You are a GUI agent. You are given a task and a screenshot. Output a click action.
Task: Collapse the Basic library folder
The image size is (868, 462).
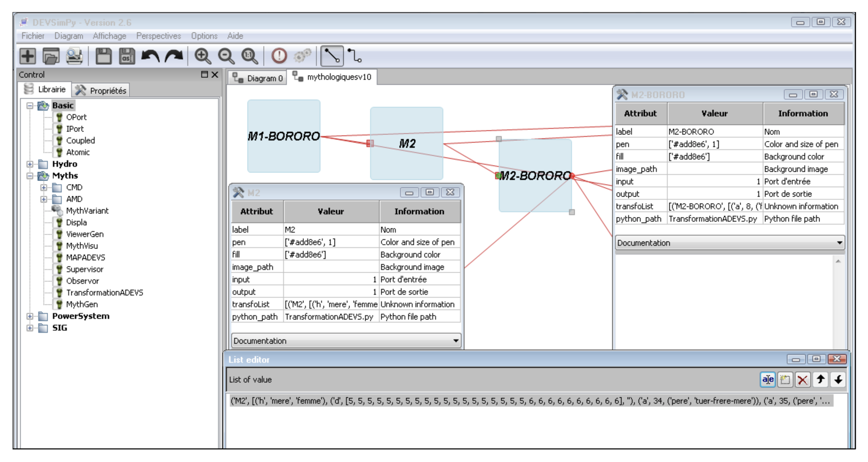pyautogui.click(x=30, y=106)
